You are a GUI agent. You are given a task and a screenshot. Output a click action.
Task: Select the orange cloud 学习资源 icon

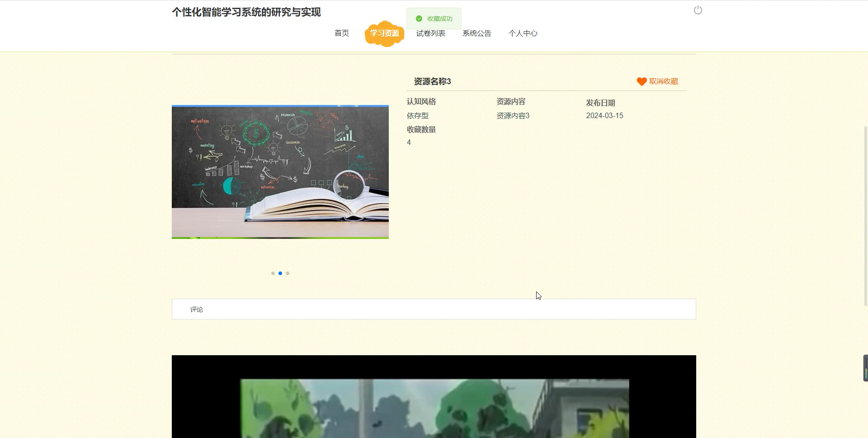[384, 33]
